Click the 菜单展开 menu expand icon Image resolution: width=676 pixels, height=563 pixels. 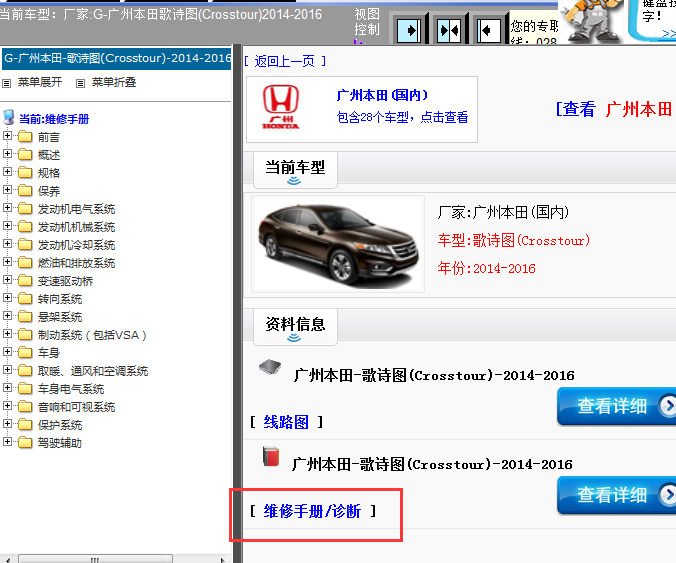pyautogui.click(x=6, y=83)
